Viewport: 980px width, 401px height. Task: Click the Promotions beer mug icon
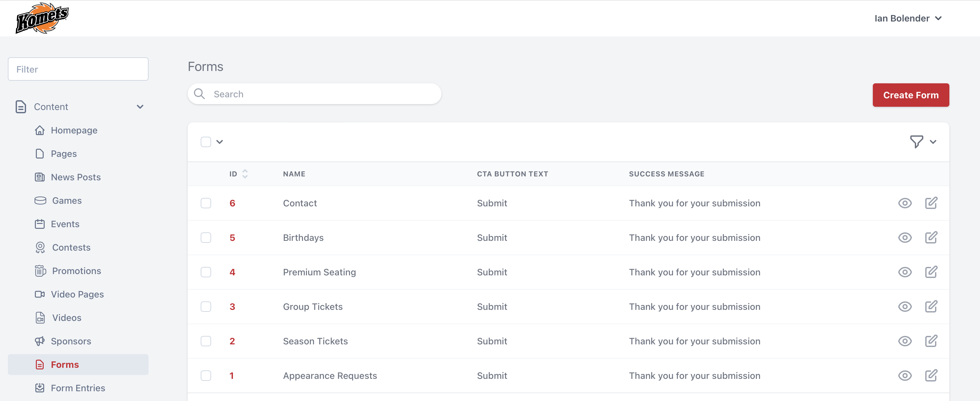tap(40, 270)
